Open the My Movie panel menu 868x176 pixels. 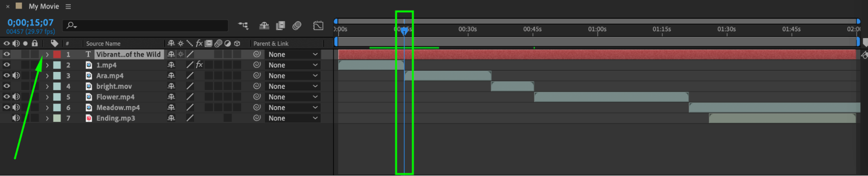pos(68,7)
